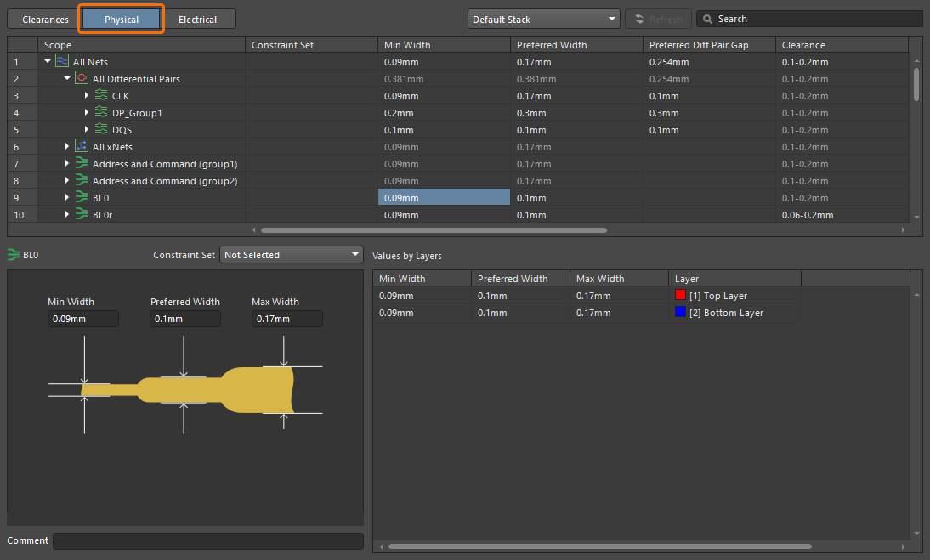The image size is (930, 560).
Task: Click the blue Bottom Layer color swatch
Action: tap(680, 313)
